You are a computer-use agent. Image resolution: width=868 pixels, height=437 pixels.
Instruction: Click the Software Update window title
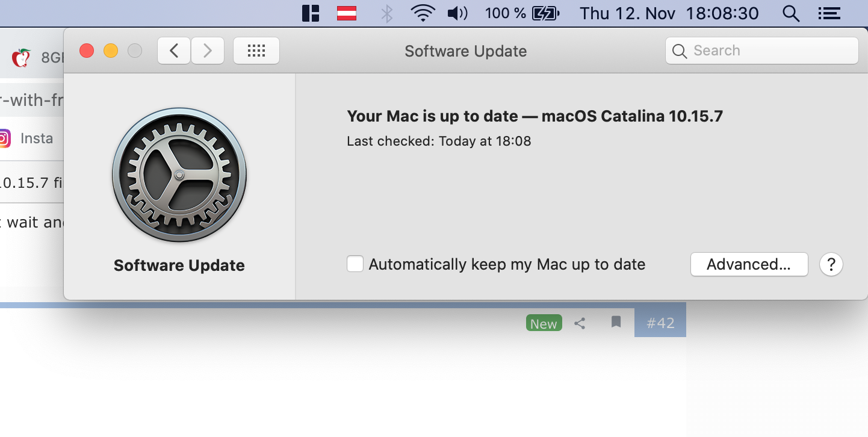(466, 51)
